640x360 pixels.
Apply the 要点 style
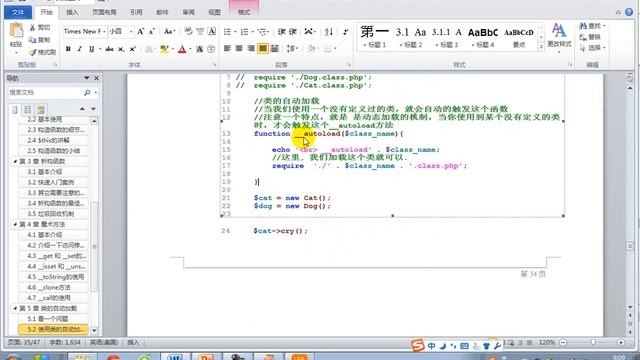(519, 37)
